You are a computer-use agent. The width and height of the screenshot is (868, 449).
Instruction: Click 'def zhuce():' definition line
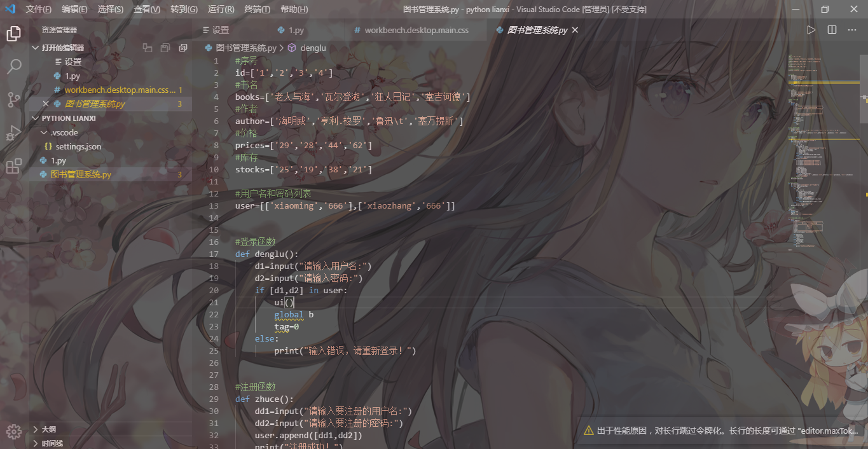[265, 399]
